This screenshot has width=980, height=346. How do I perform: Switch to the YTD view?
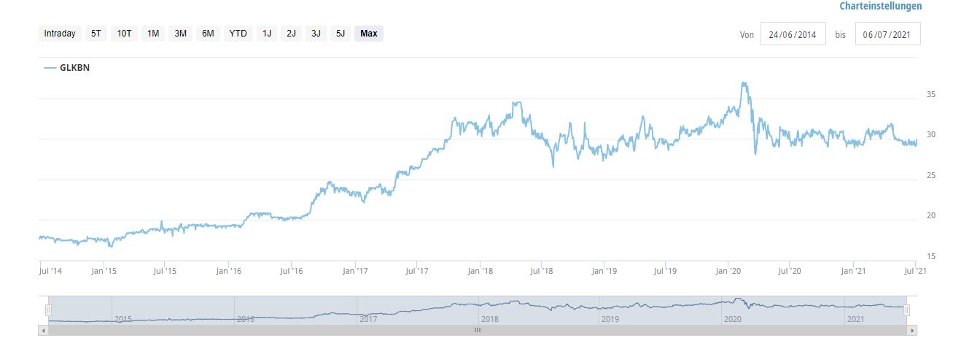(238, 34)
